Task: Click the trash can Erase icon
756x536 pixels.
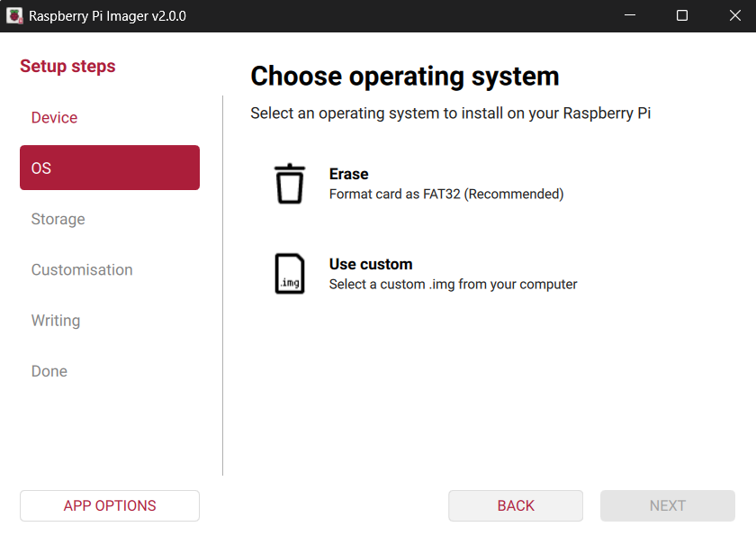Action: [290, 184]
